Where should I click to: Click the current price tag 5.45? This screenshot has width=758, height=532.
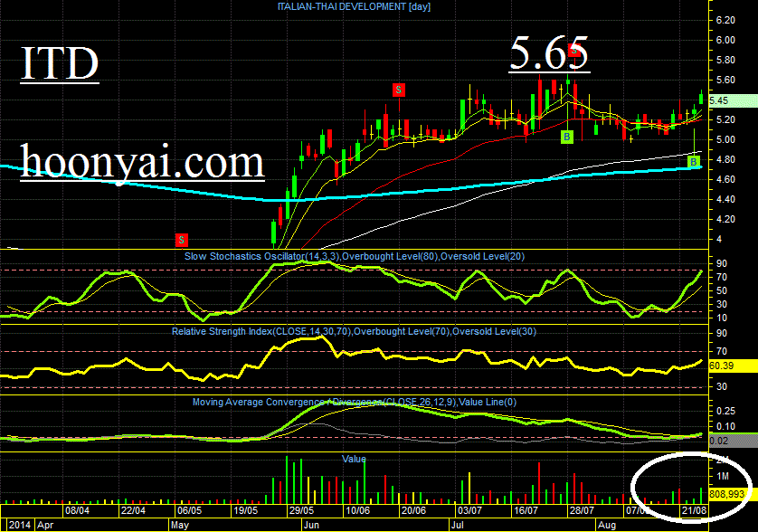(732, 101)
